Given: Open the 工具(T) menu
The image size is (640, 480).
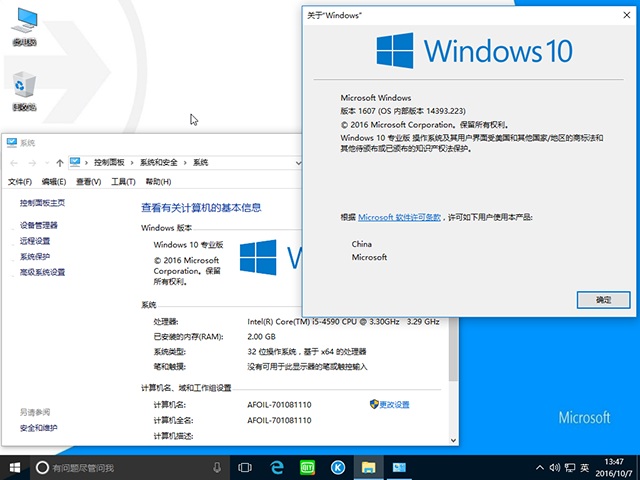Looking at the screenshot, I should (x=123, y=182).
